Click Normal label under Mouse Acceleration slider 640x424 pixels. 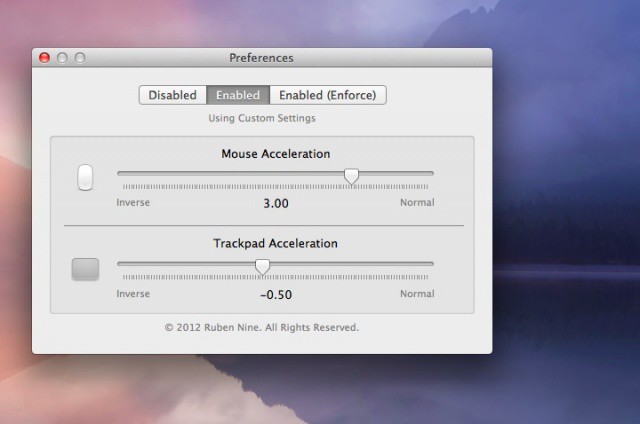(417, 203)
